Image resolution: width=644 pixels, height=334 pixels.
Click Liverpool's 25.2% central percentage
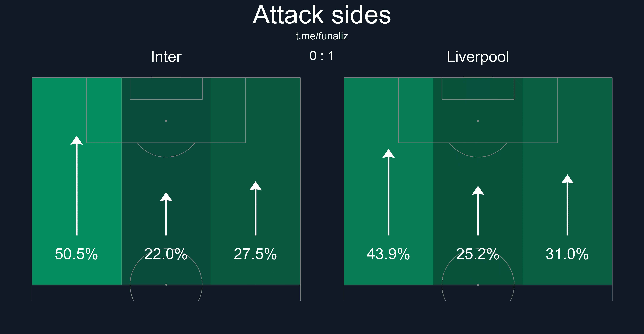tap(478, 254)
